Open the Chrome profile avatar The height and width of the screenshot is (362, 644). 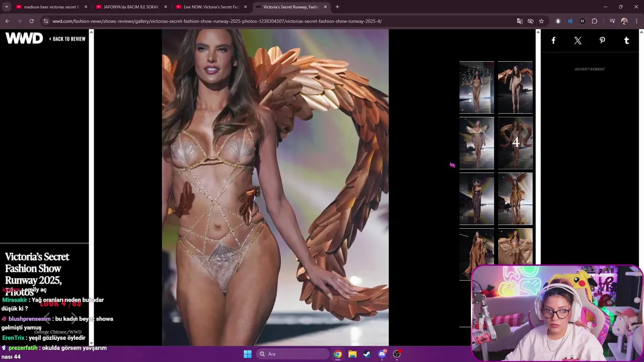624,21
